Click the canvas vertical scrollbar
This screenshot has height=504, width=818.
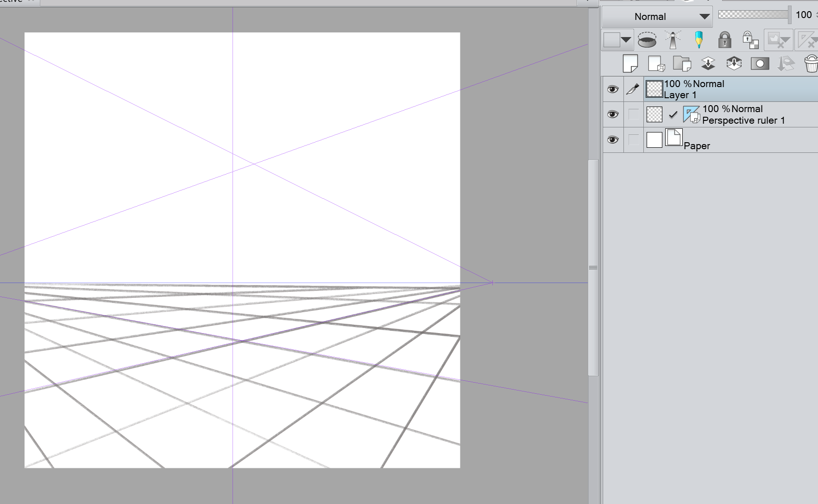(x=593, y=268)
